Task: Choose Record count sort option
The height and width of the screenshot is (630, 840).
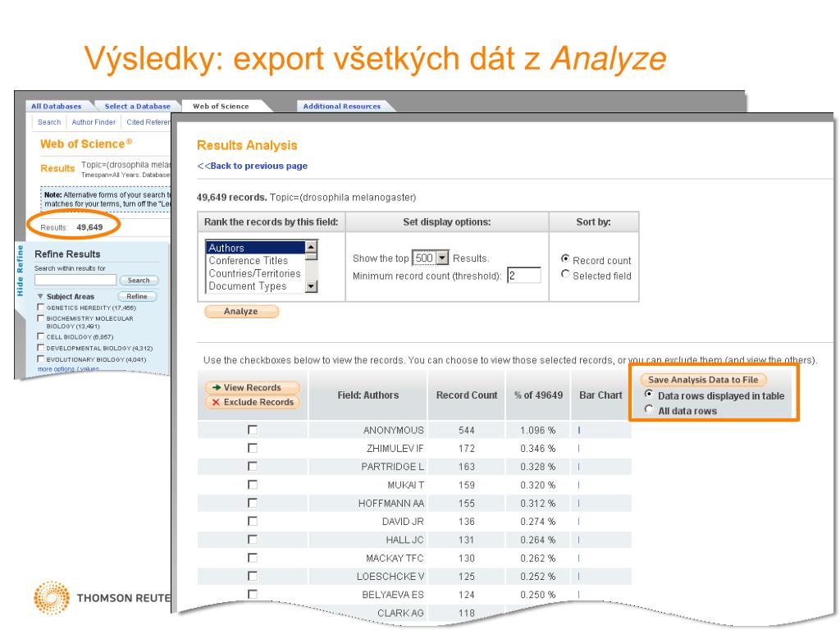Action: click(565, 258)
